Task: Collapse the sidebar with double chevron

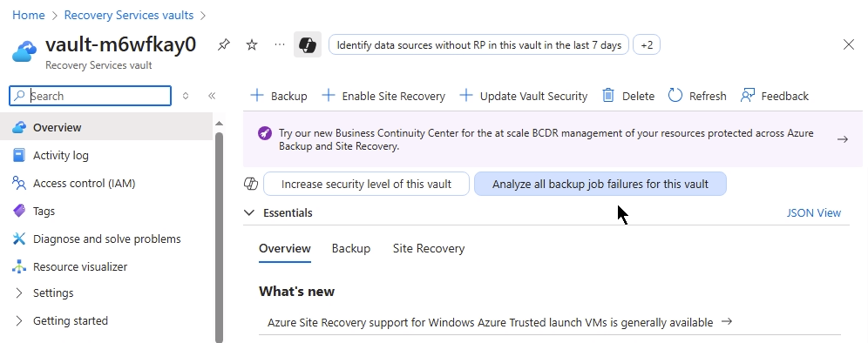Action: (x=212, y=96)
